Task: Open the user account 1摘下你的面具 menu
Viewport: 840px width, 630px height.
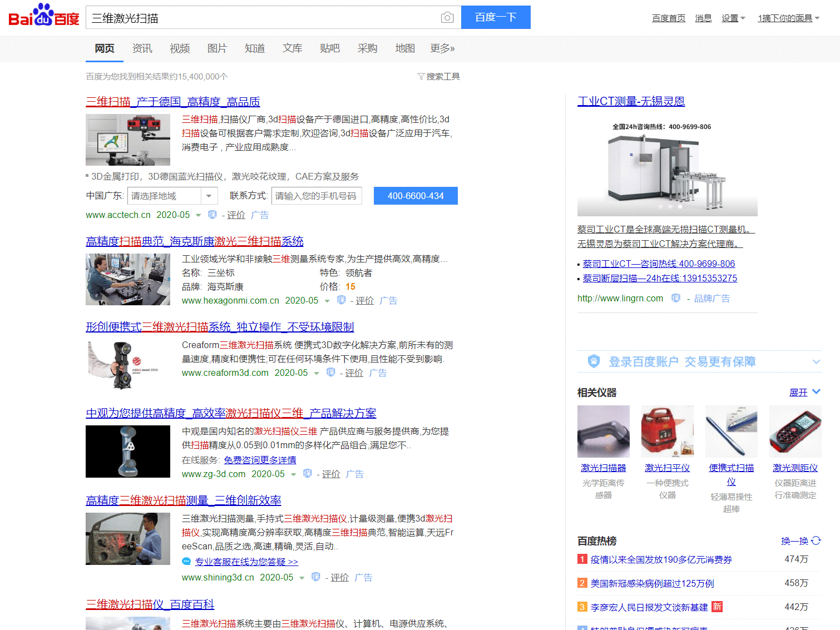Action: [x=789, y=18]
